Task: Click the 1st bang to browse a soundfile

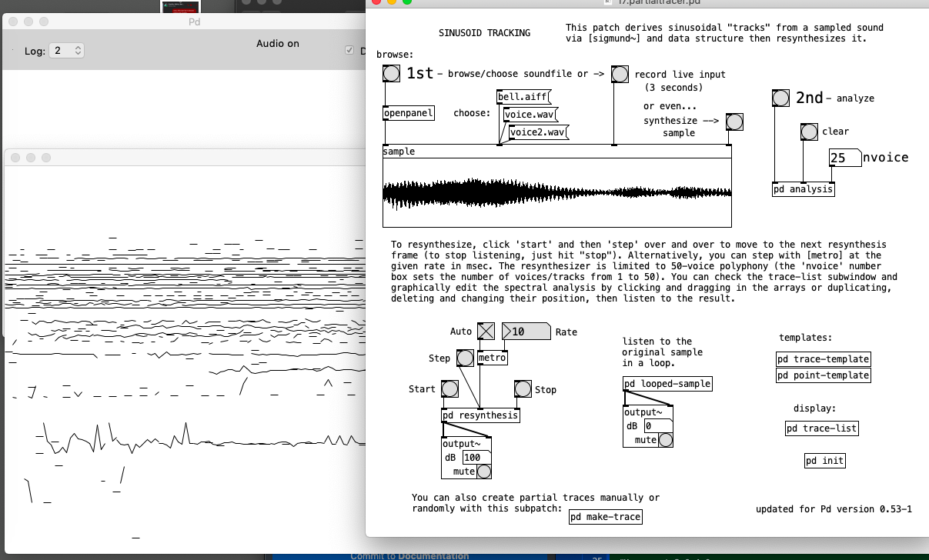Action: click(x=391, y=74)
